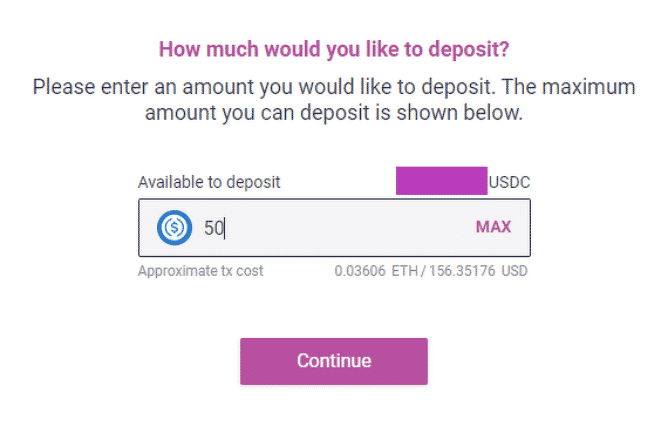The image size is (661, 426).
Task: Proceed with the Continue button
Action: point(334,361)
